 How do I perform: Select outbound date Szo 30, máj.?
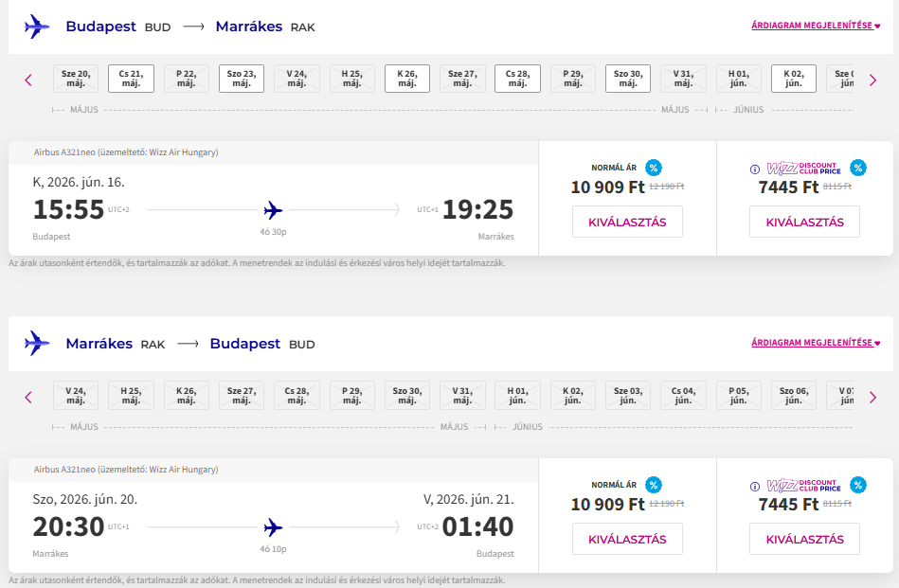click(x=628, y=79)
